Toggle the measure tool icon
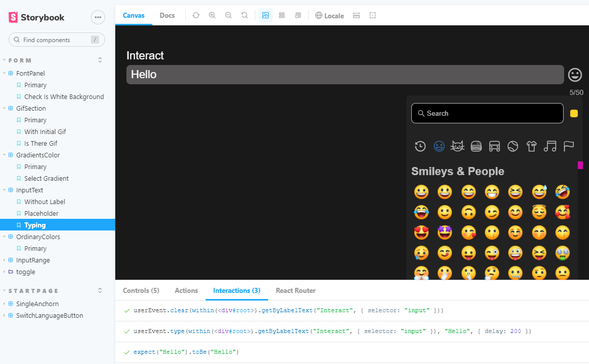This screenshot has width=589, height=364. (356, 15)
